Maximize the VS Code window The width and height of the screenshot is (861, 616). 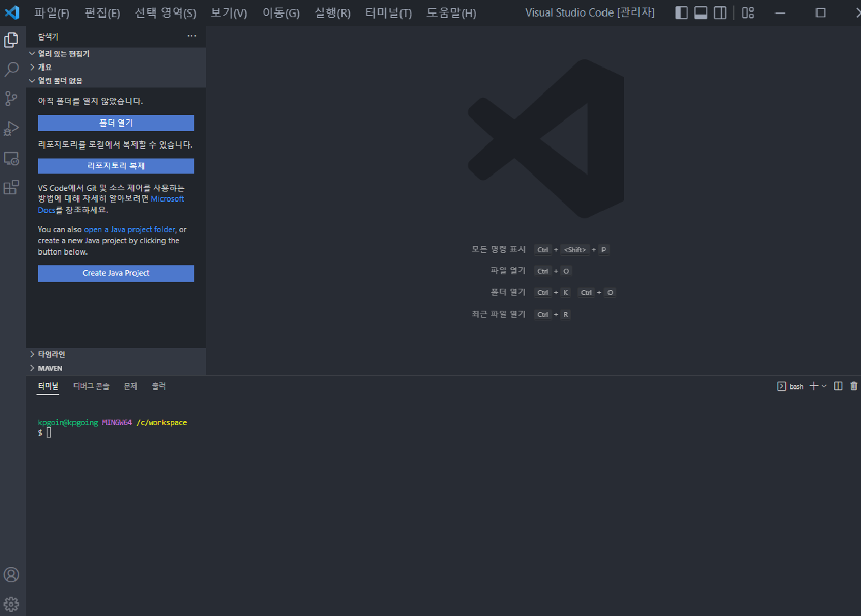click(x=820, y=12)
